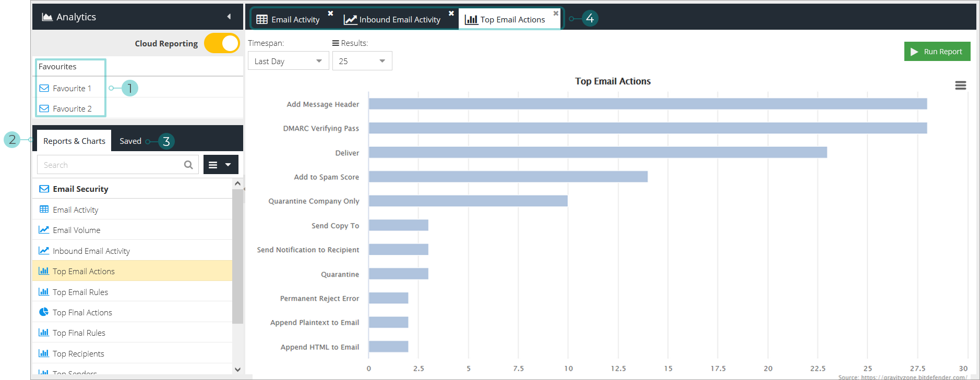
Task: Click the table icon beside Email Activity in list
Action: (44, 209)
